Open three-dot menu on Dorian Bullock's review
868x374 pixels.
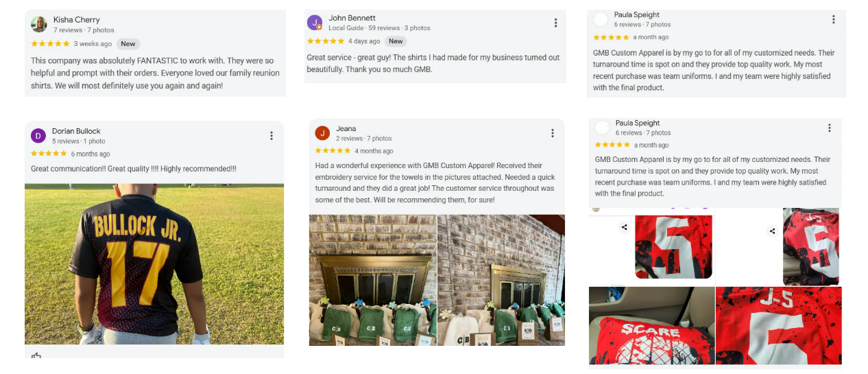click(272, 136)
